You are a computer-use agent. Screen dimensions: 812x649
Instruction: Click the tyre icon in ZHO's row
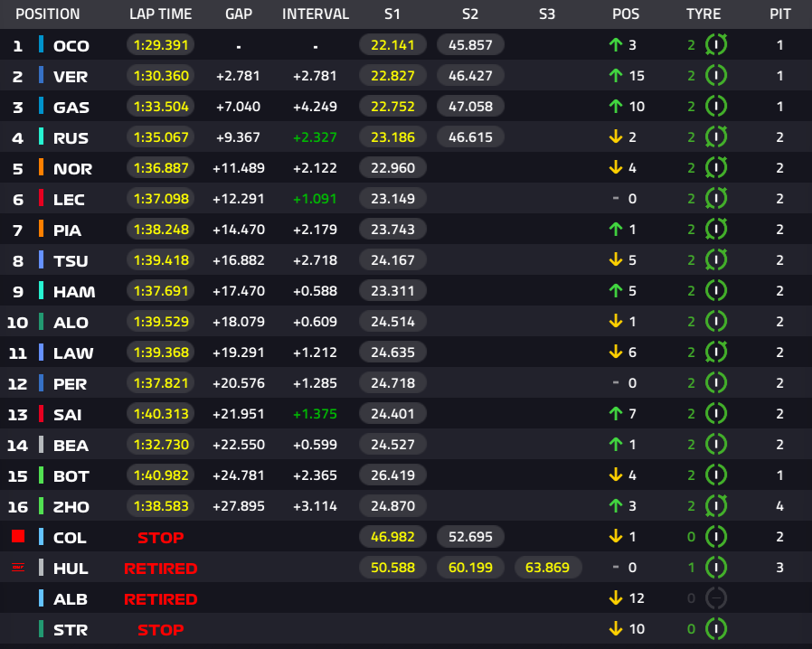point(716,505)
